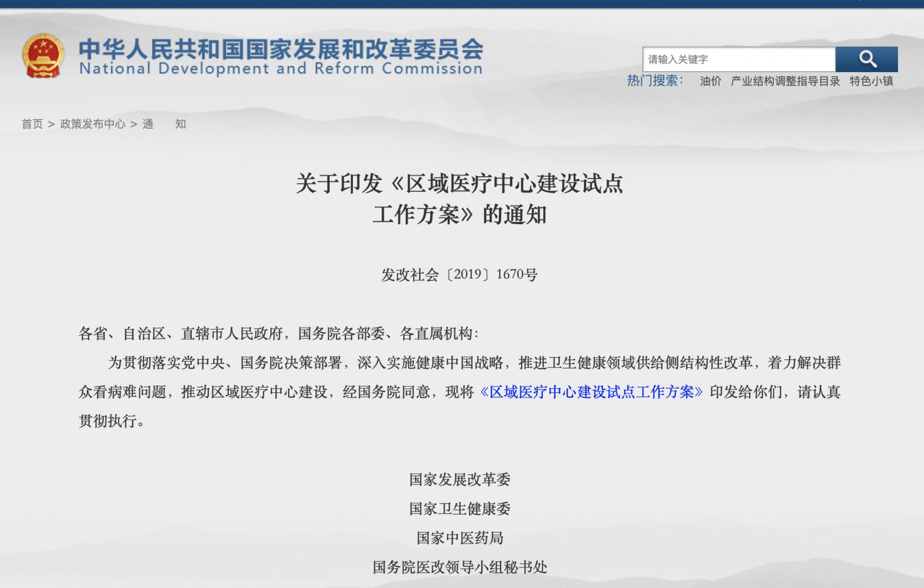
Task: Click the 中华人民共和国国家发展和改革委员会 site title
Action: click(281, 49)
